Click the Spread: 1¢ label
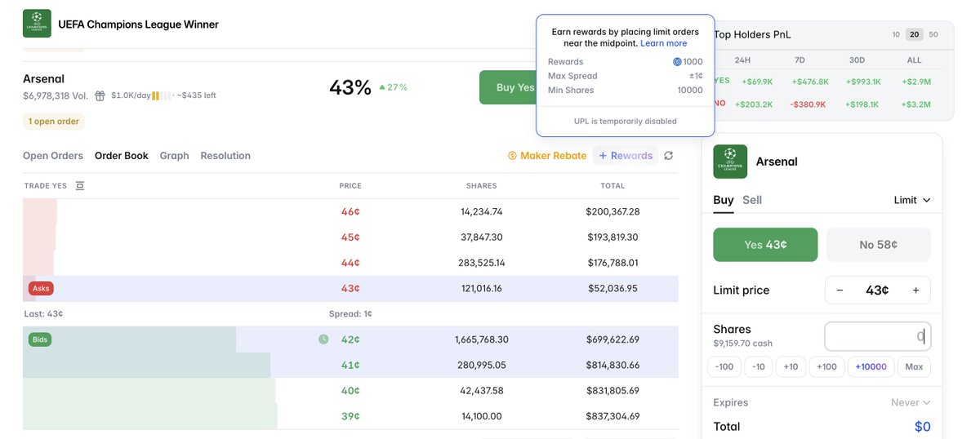Viewport: 980px width, 439px height. 350,313
